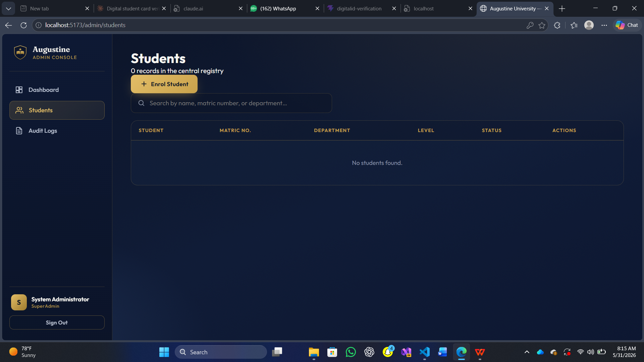The width and height of the screenshot is (644, 362).
Task: Click the Augustine shield logo
Action: 20,53
